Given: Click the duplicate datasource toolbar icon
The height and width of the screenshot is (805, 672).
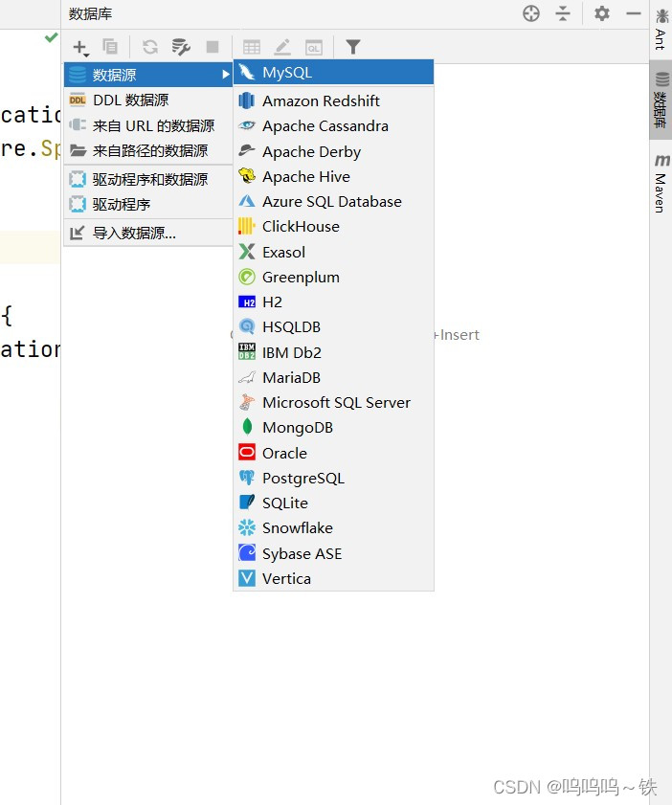Looking at the screenshot, I should [110, 47].
